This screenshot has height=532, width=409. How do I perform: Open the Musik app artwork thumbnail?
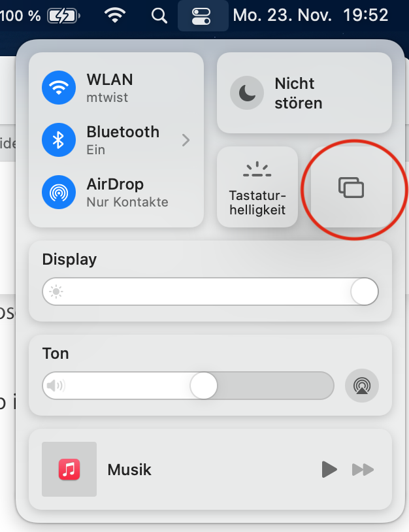tap(69, 469)
